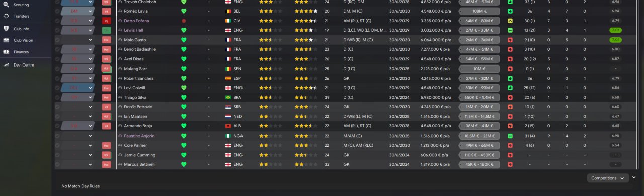
Task: Click the green 7.01 rating in Lewis Hall's row
Action: 615,30
